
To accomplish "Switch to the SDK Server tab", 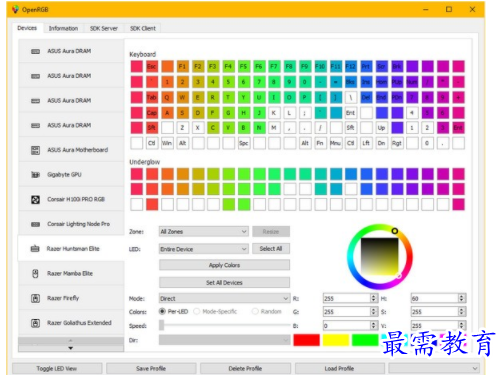I will coord(104,28).
